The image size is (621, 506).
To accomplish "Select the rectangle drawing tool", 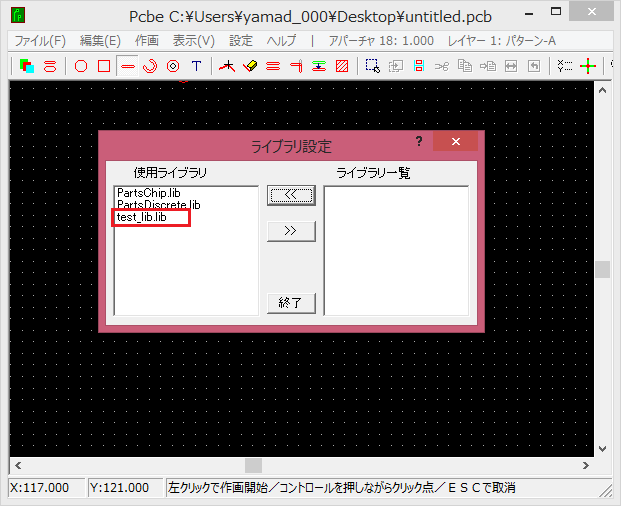I will (104, 66).
